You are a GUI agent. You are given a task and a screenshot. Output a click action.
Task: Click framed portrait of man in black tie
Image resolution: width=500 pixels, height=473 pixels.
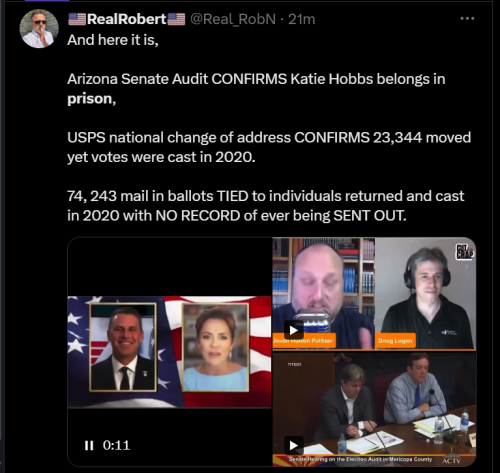coord(123,347)
